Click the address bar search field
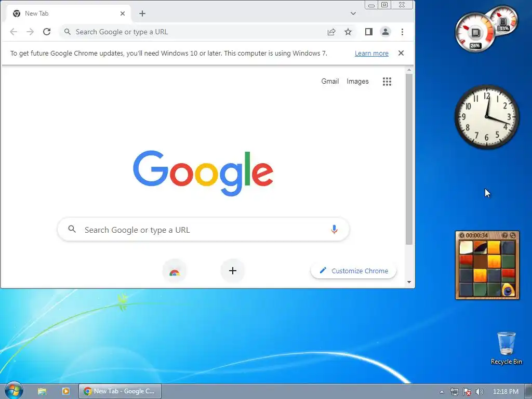The image size is (532, 399). [193, 32]
